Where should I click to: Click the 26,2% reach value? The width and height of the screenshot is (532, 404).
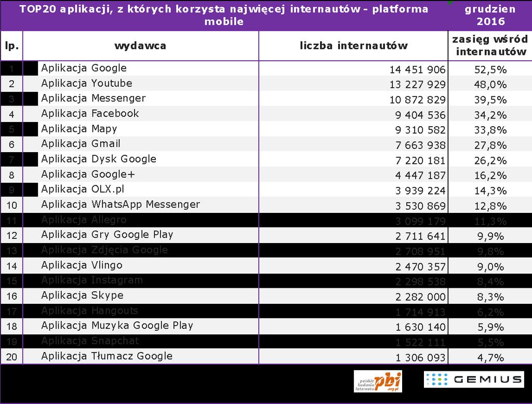[x=490, y=160]
